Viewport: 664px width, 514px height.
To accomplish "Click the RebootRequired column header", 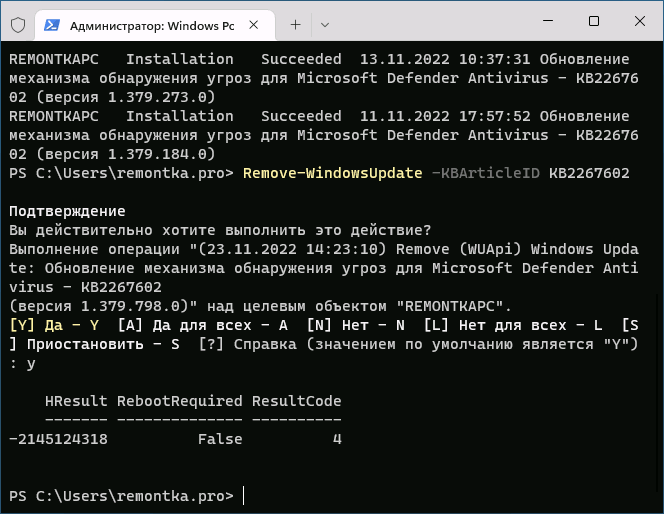I will point(180,401).
